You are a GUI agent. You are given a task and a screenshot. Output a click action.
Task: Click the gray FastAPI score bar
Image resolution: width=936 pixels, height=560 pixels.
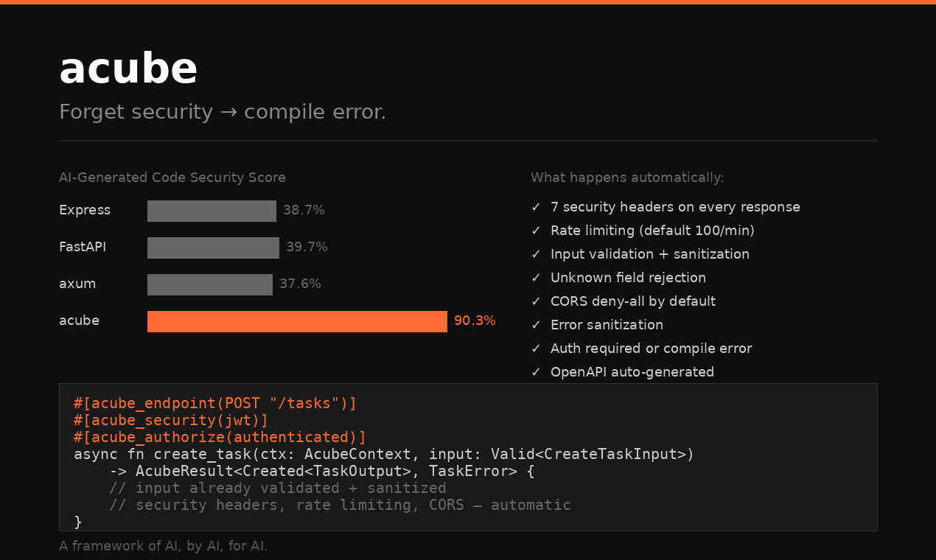click(213, 248)
